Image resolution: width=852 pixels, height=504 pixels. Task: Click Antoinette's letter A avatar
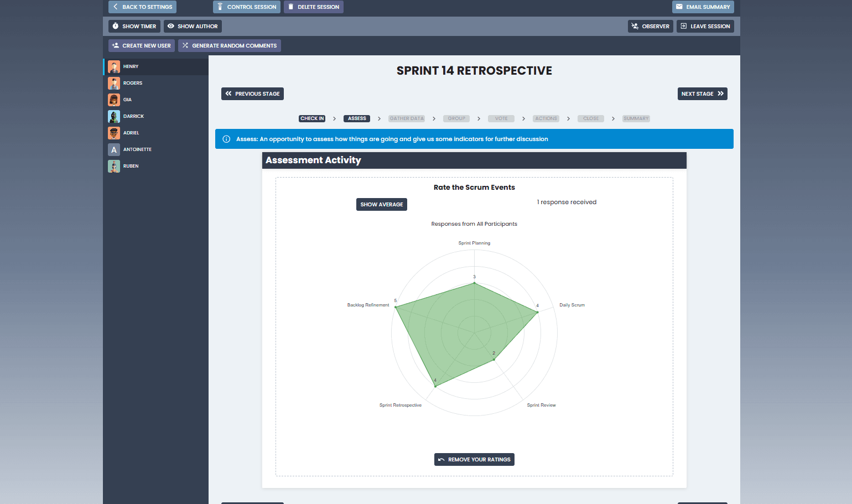(114, 150)
